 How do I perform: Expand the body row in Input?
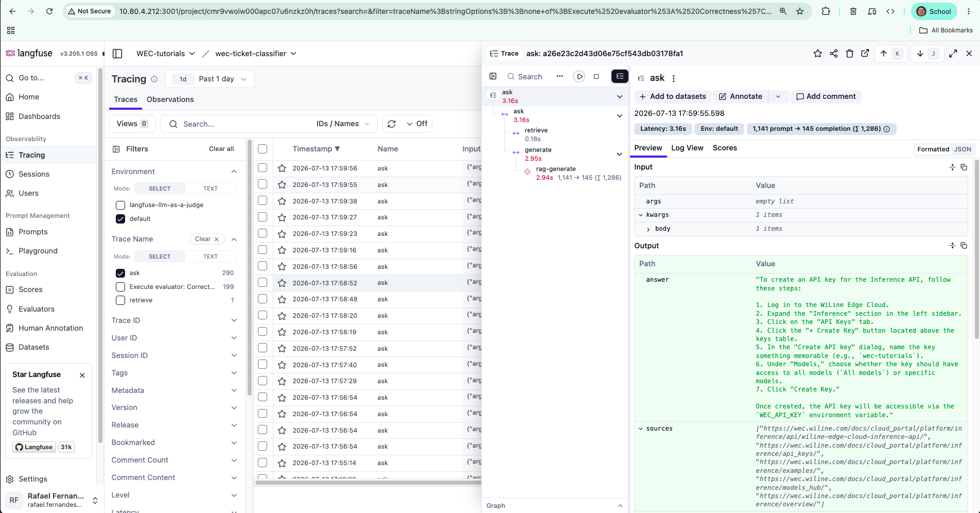point(648,229)
